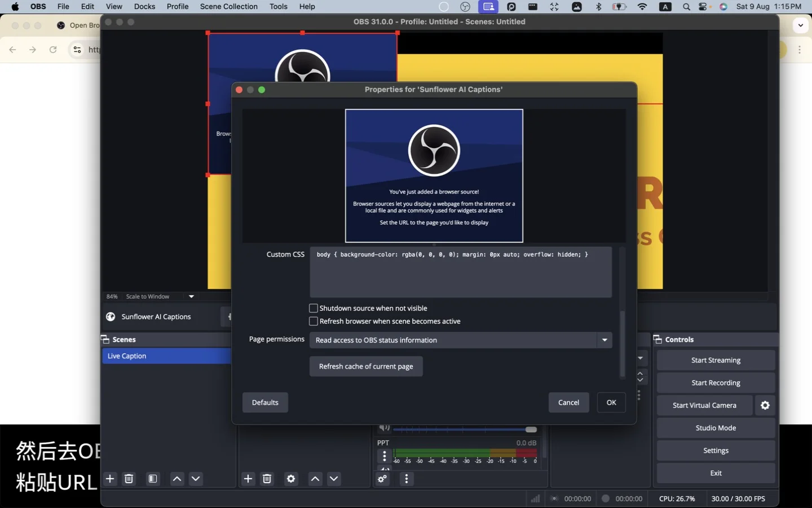The height and width of the screenshot is (508, 812).
Task: Switch to Studio Mode
Action: pos(716,428)
